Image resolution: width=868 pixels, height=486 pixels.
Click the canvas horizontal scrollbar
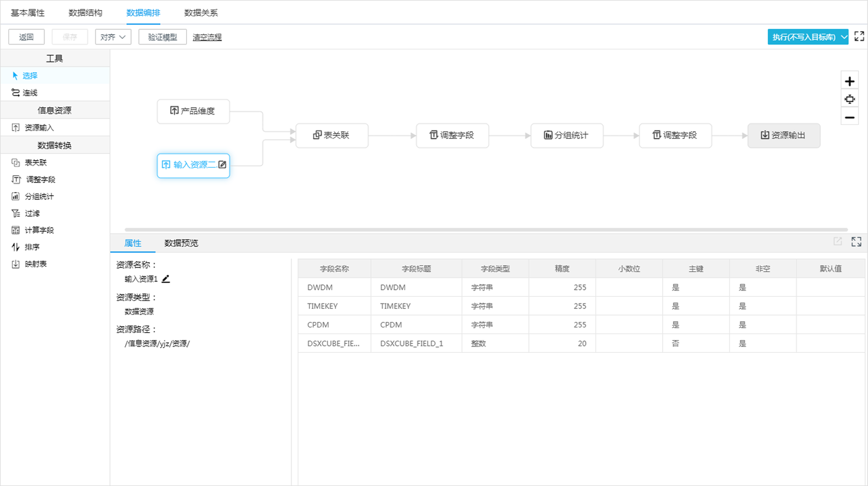tap(485, 230)
